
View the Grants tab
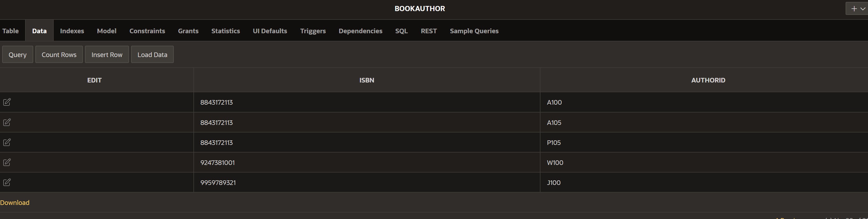point(188,31)
